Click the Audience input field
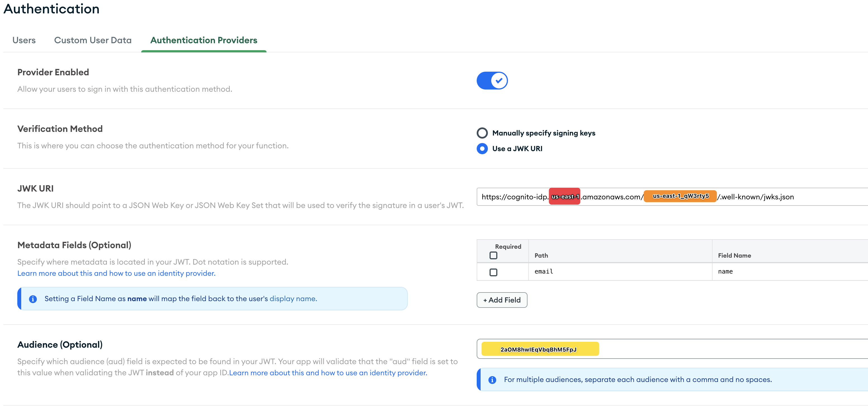The image size is (868, 416). click(x=725, y=349)
